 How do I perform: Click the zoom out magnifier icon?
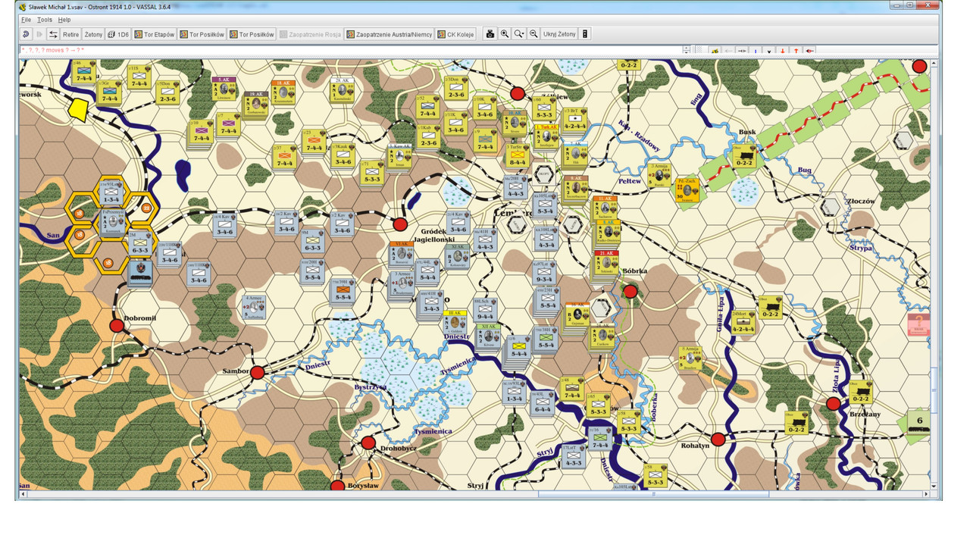[533, 34]
